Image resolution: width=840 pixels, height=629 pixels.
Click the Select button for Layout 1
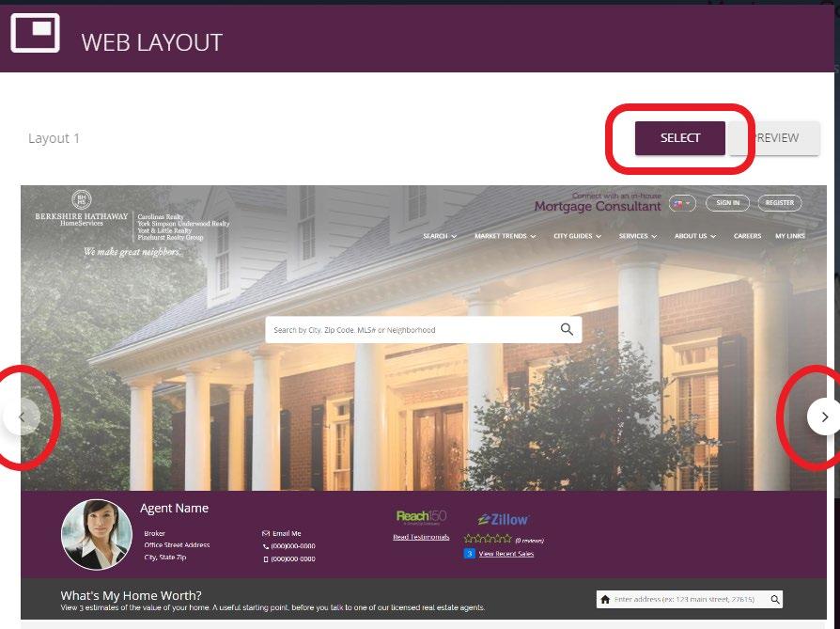(x=680, y=138)
